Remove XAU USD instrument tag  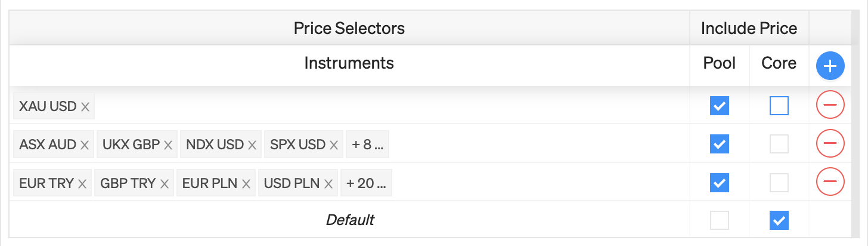point(85,107)
